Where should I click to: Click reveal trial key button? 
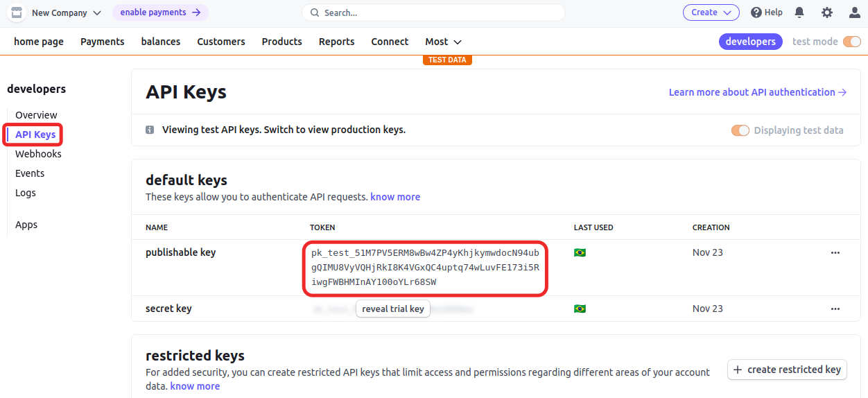pyautogui.click(x=393, y=309)
